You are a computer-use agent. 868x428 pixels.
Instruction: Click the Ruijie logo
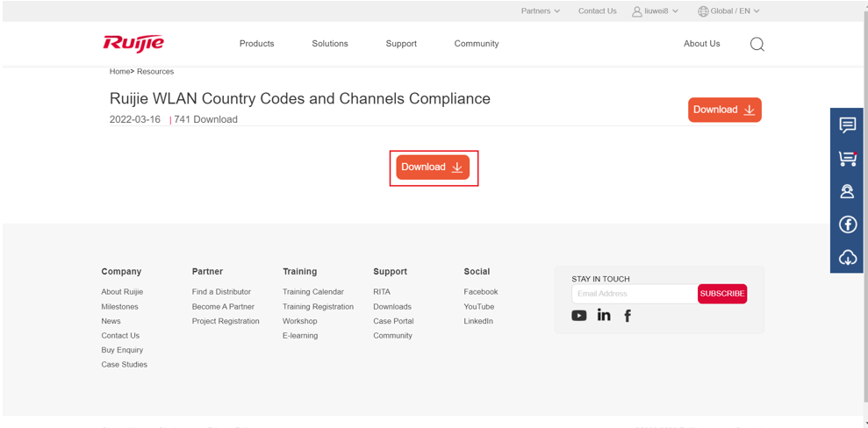(133, 44)
